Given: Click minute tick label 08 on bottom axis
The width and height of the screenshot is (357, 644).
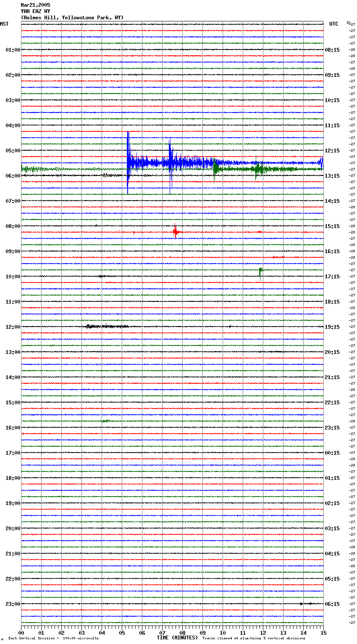Looking at the screenshot, I should click(x=182, y=633).
